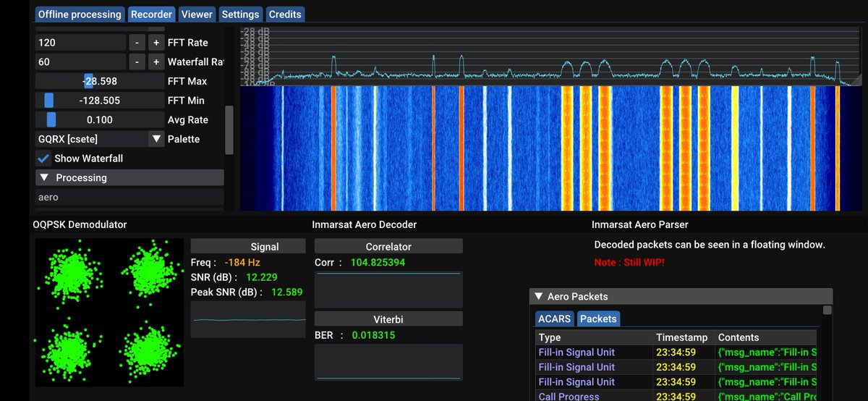Image resolution: width=868 pixels, height=401 pixels.
Task: Adjust the Avg Rate slider
Action: [x=99, y=120]
